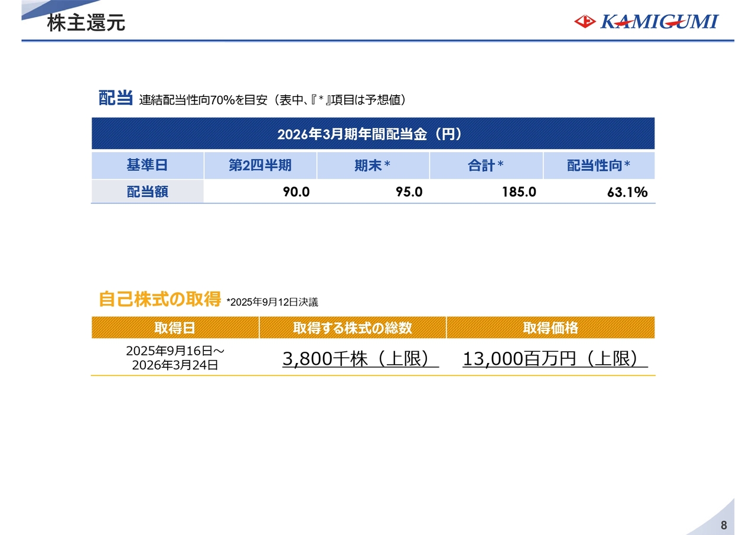The height and width of the screenshot is (535, 756).
Task: Click the 185.0 total dividend value
Action: [x=519, y=192]
